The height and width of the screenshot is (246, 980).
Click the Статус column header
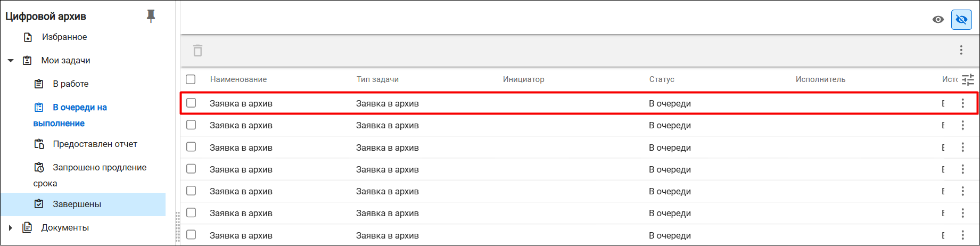[x=662, y=79]
